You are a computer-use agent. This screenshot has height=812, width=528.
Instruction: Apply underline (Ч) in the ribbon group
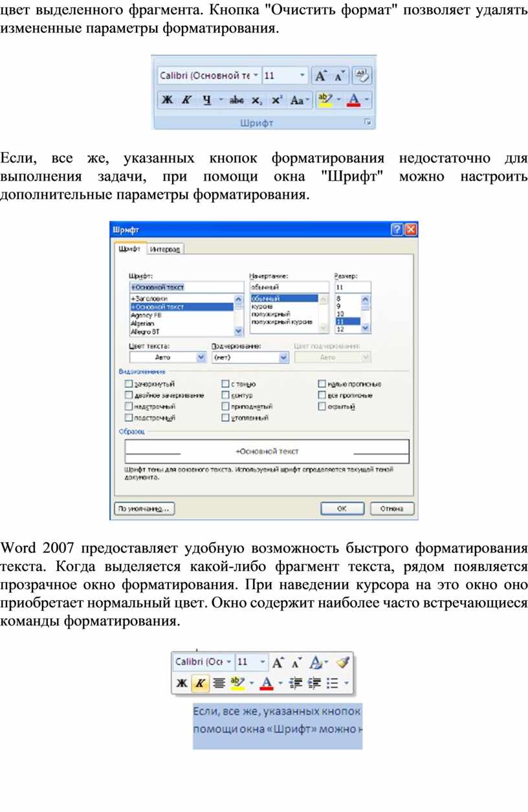point(206,100)
